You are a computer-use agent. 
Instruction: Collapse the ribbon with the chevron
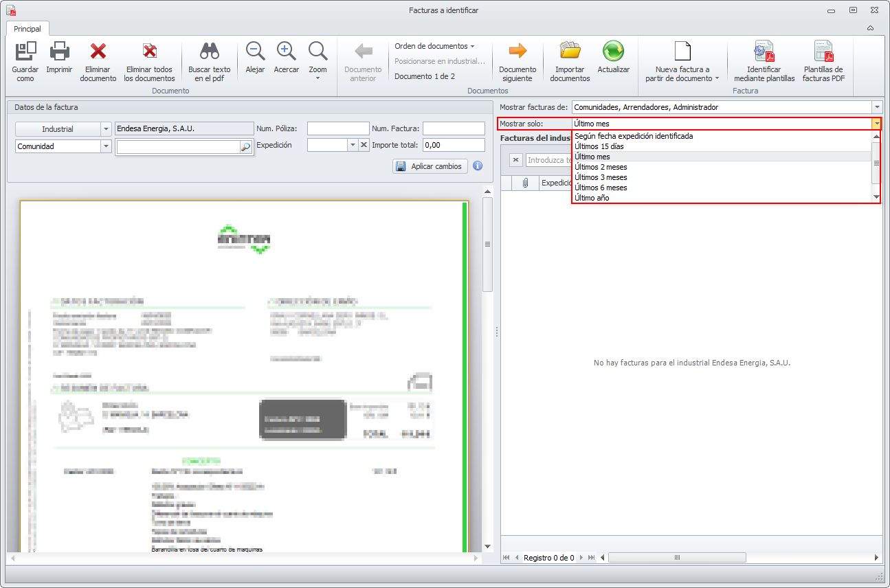tap(870, 29)
